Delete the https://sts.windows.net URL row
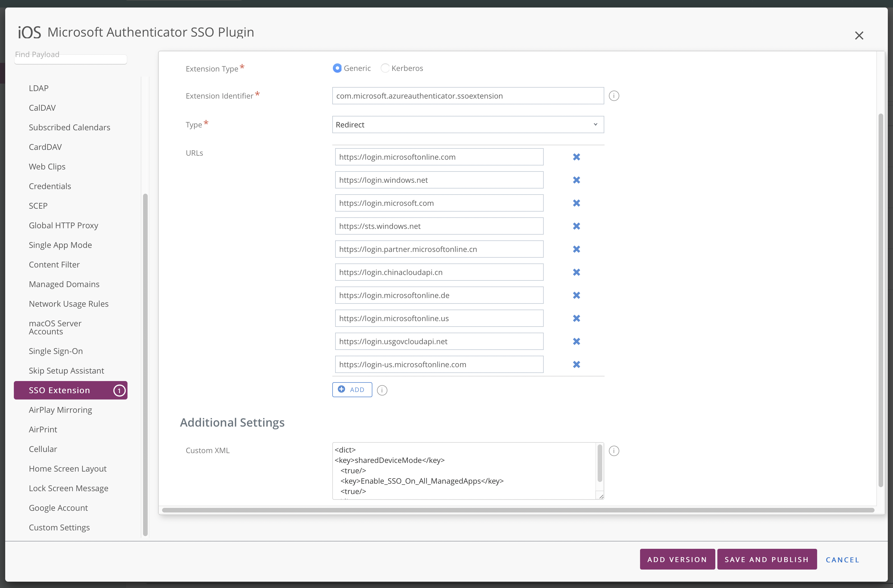893x588 pixels. tap(576, 226)
